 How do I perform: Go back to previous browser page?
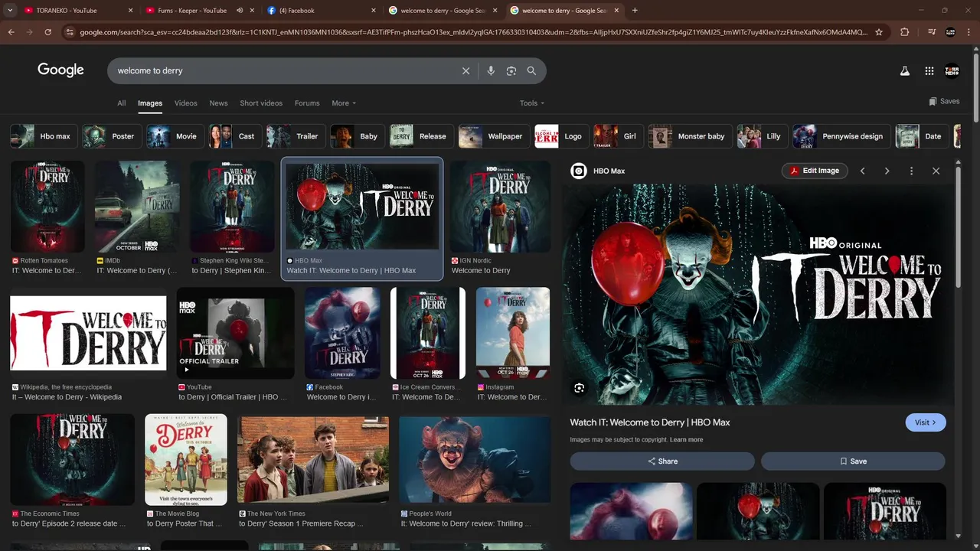pos(11,32)
